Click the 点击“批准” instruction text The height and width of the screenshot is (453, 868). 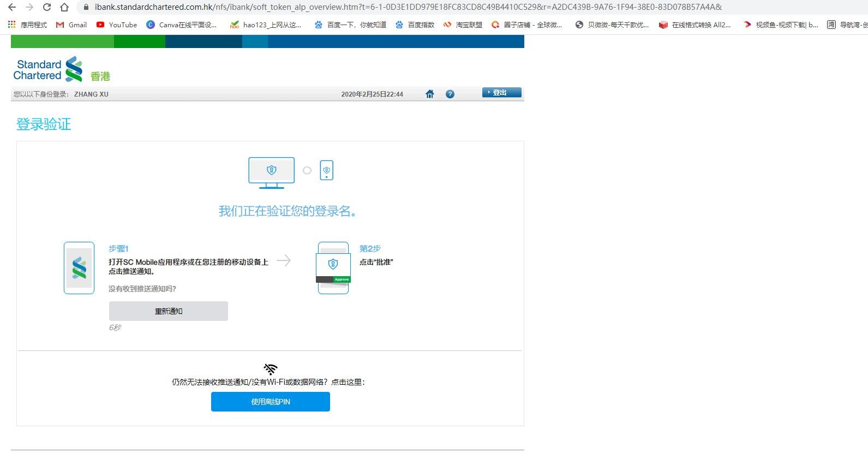376,262
